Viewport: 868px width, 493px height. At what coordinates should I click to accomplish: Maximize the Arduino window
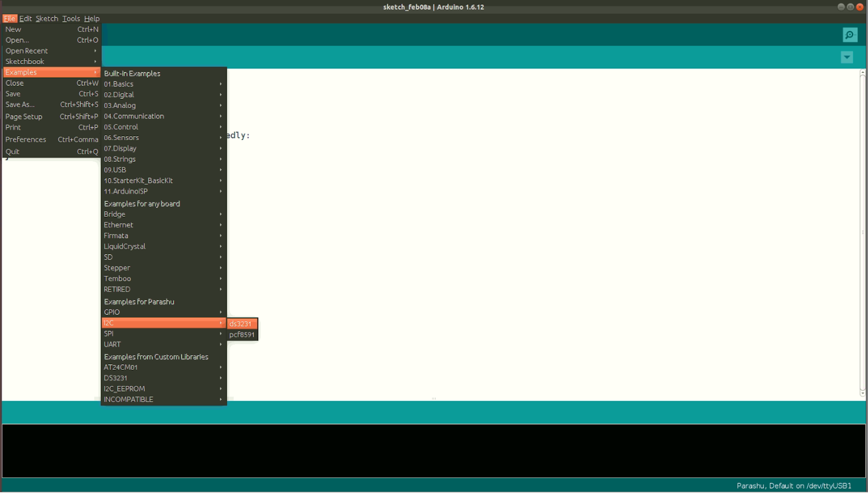(x=850, y=7)
